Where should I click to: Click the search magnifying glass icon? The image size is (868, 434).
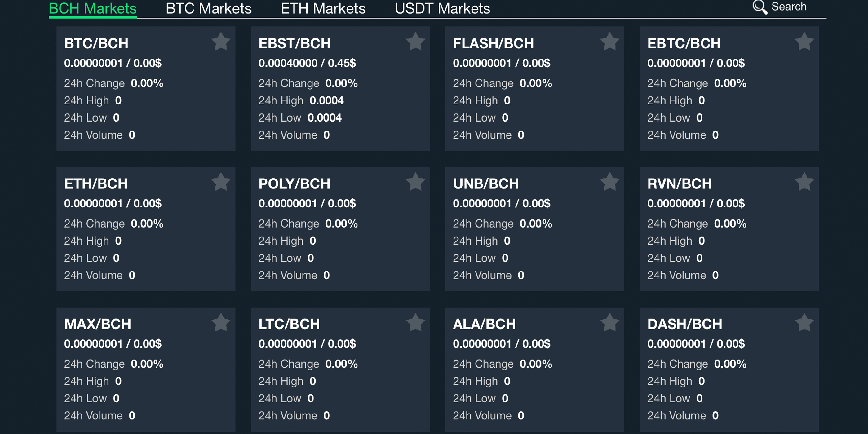[760, 7]
